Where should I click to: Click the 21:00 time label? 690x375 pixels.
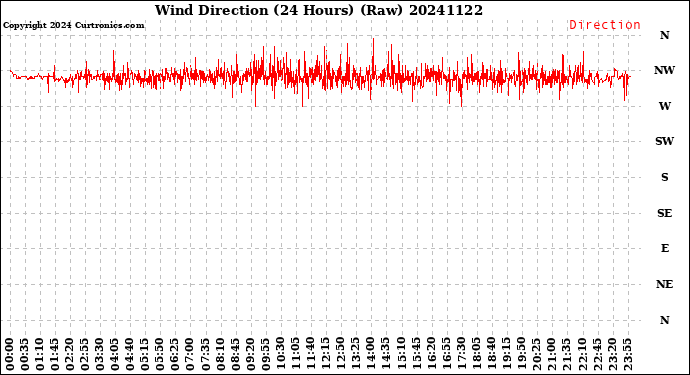click(552, 355)
